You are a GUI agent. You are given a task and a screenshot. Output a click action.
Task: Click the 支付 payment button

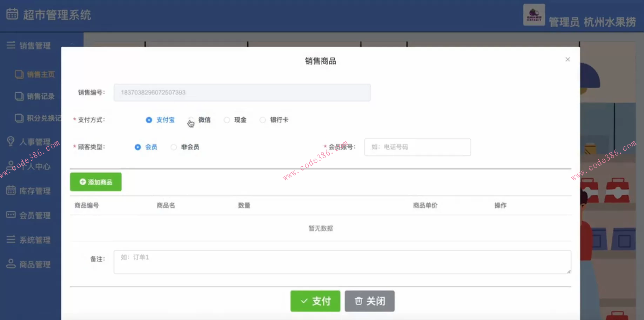pyautogui.click(x=315, y=301)
